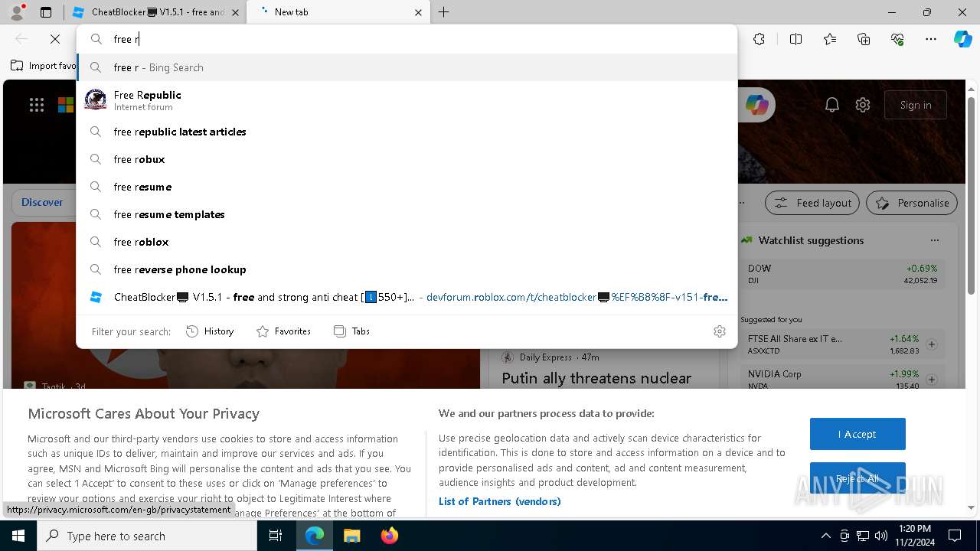Switch to the CheatBlocker V1.5.1 tab

[155, 12]
